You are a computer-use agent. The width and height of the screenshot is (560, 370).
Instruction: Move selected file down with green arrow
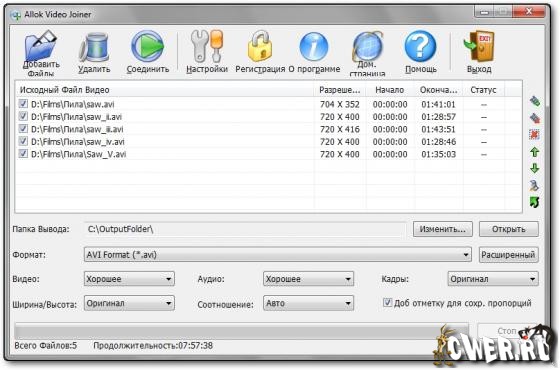[x=535, y=168]
